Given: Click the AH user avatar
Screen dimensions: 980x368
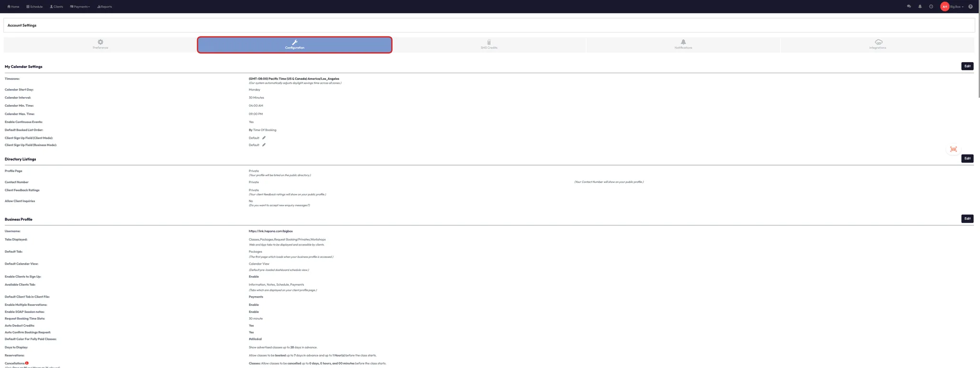Looking at the screenshot, I should point(945,7).
